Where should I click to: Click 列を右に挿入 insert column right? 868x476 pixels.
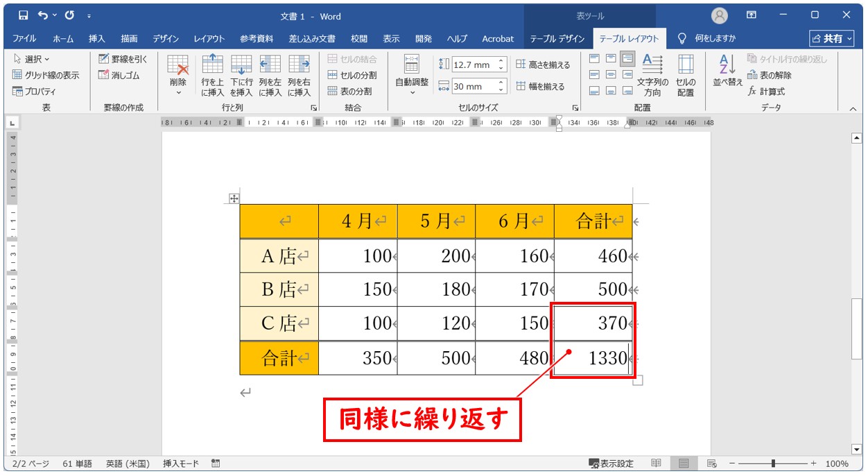(300, 75)
